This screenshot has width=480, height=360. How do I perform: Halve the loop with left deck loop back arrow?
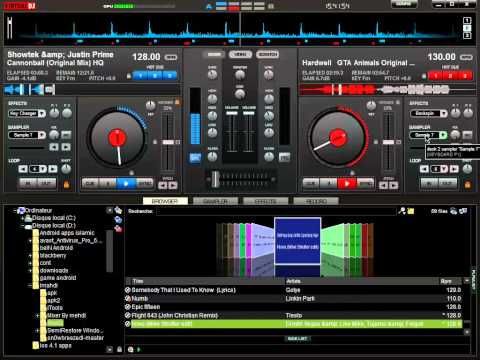pyautogui.click(x=23, y=169)
